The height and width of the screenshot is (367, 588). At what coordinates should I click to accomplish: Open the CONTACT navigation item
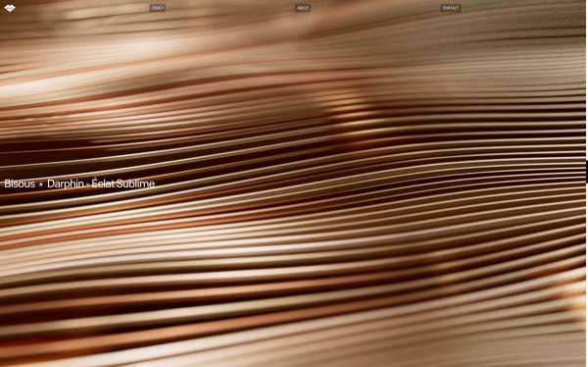click(451, 8)
